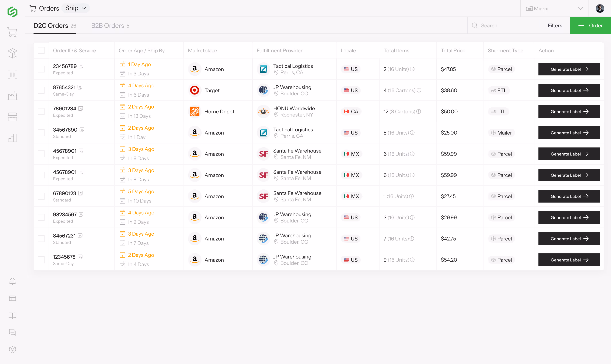Viewport: 611px width, 364px height.
Task: Expand the Ship dropdown next to Orders
Action: (x=76, y=8)
